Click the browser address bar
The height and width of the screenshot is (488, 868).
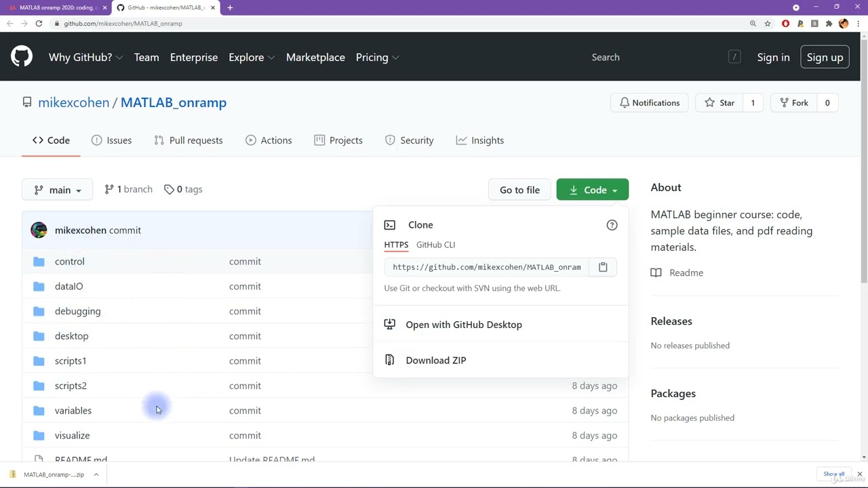[x=400, y=24]
